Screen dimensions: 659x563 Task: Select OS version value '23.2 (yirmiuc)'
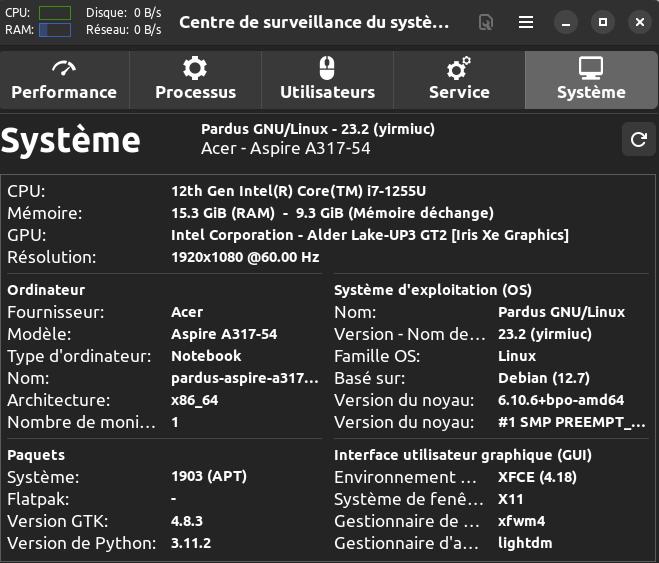click(545, 334)
